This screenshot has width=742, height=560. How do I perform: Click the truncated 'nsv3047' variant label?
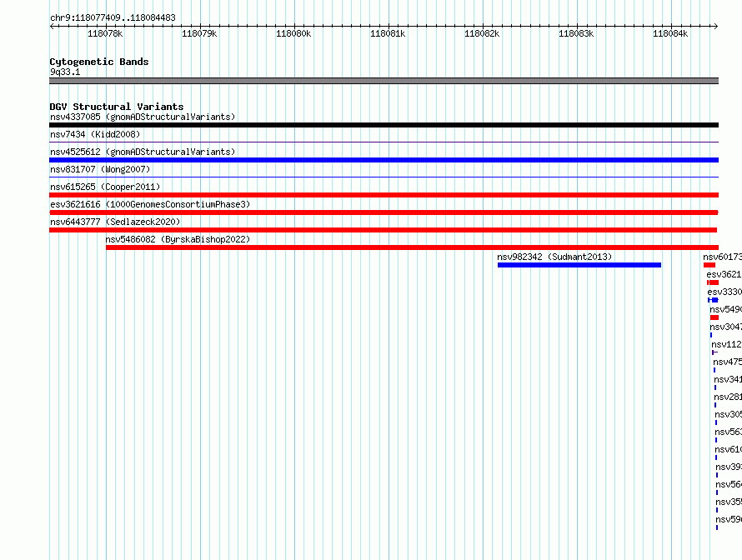pos(726,327)
